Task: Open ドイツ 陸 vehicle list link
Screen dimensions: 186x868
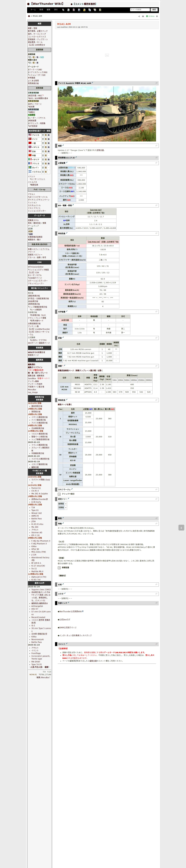Action: [x=46, y=139]
